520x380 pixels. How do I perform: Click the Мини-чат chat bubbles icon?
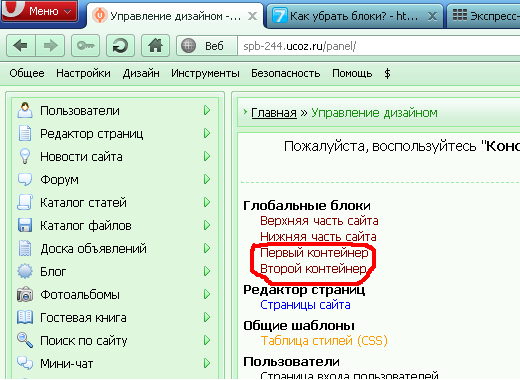pos(25,363)
